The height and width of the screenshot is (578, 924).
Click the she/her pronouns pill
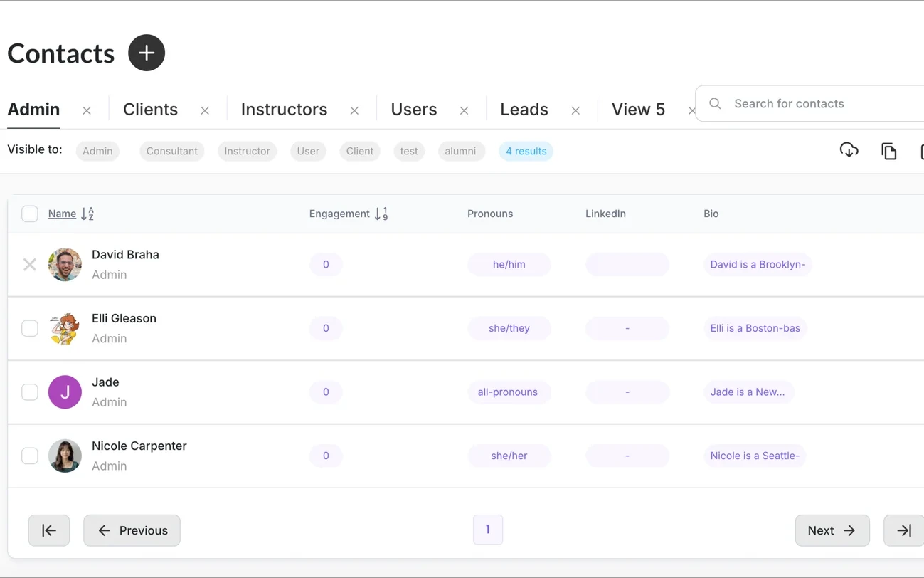click(x=509, y=456)
